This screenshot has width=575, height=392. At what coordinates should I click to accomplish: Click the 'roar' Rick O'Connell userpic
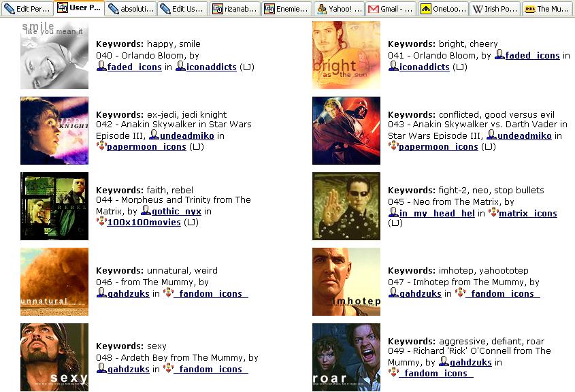click(346, 357)
